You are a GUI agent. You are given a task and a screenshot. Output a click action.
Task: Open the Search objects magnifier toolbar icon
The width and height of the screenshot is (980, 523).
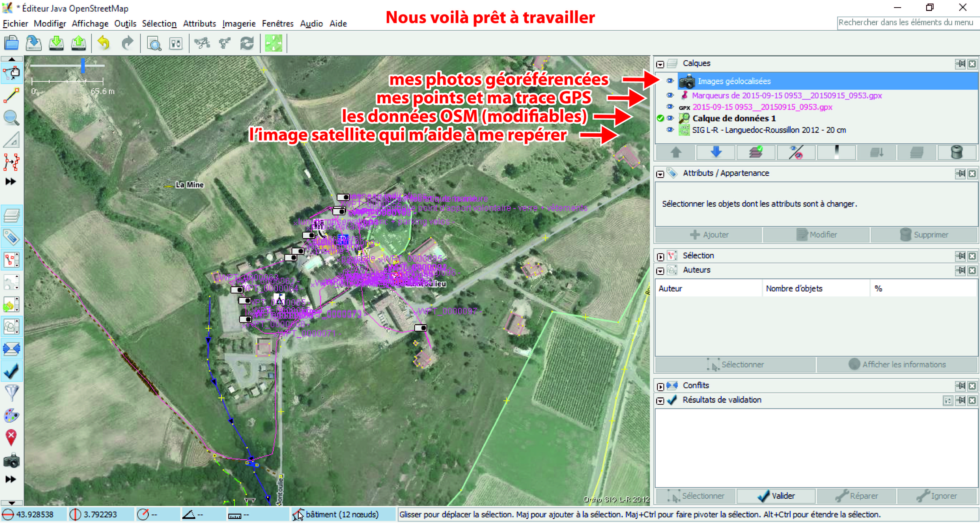pos(154,43)
